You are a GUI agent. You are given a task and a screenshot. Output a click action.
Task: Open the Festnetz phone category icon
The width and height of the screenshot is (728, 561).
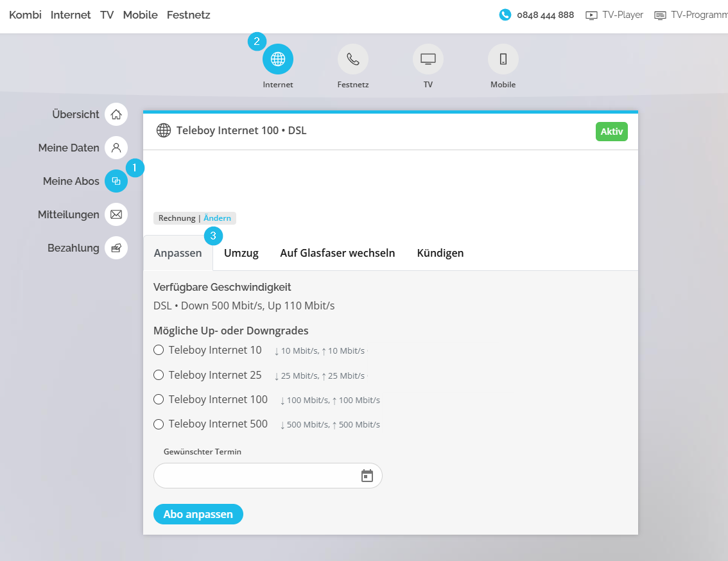coord(353,59)
